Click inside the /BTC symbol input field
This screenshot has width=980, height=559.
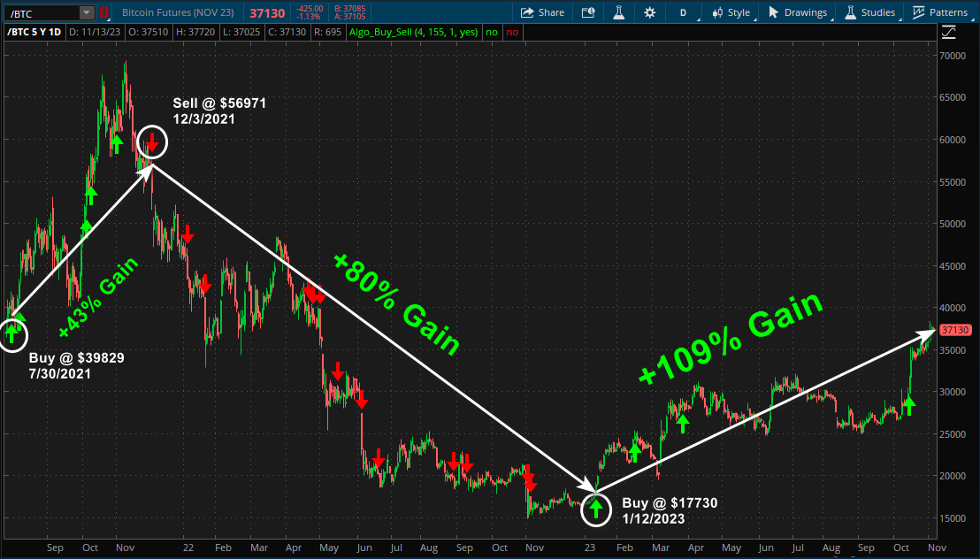[40, 12]
